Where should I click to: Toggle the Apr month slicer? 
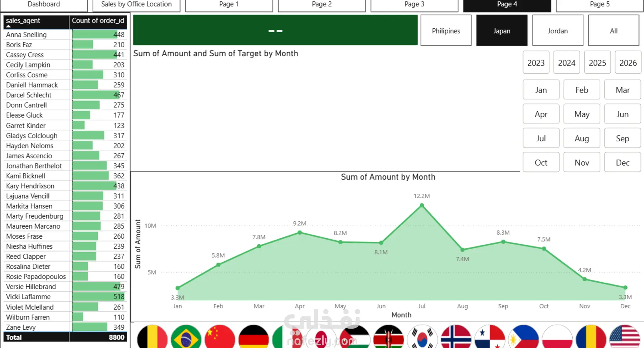coord(541,114)
